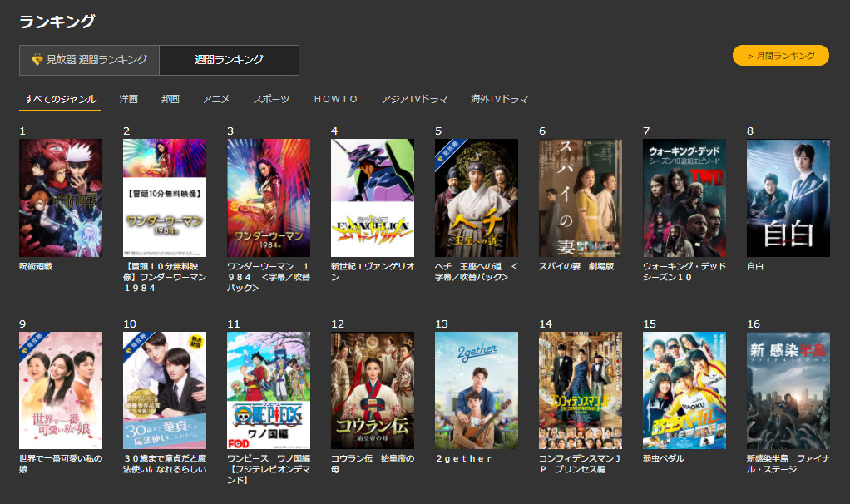Screen dimensions: 850x504
Task: Click the ヘチ 王座への道 title link
Action: click(x=477, y=271)
